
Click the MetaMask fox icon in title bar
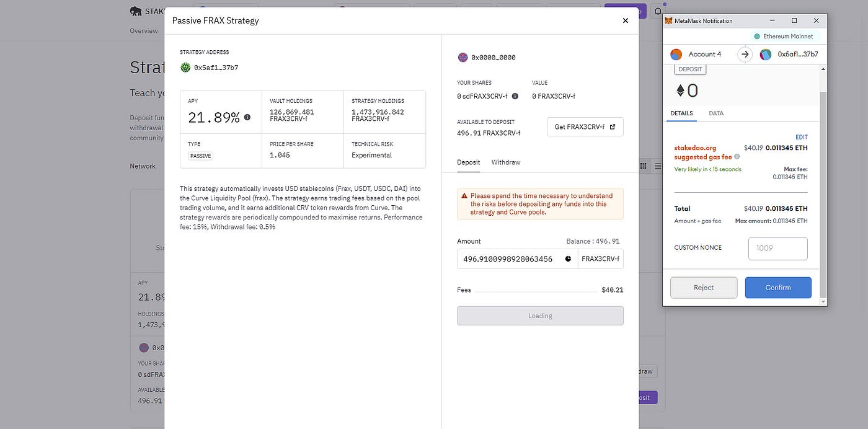coord(668,20)
